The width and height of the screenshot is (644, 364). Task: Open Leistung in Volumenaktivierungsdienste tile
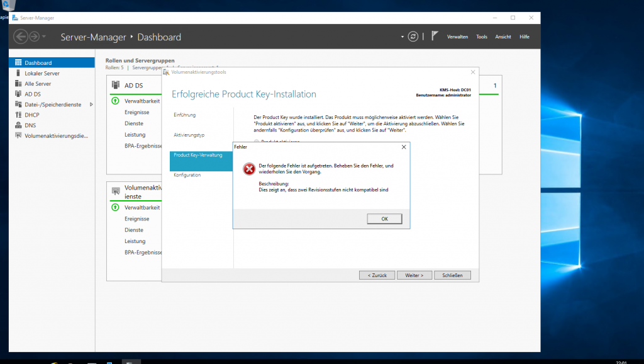coord(135,241)
